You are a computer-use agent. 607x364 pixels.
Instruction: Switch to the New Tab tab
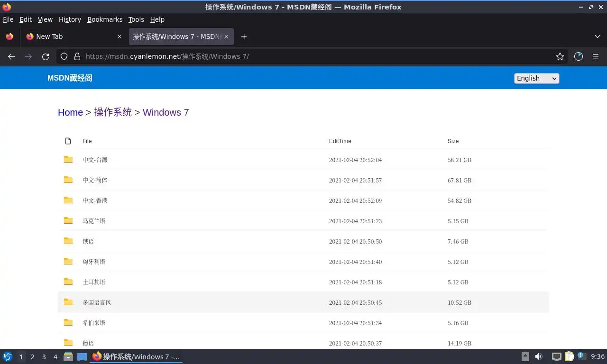[x=74, y=36]
